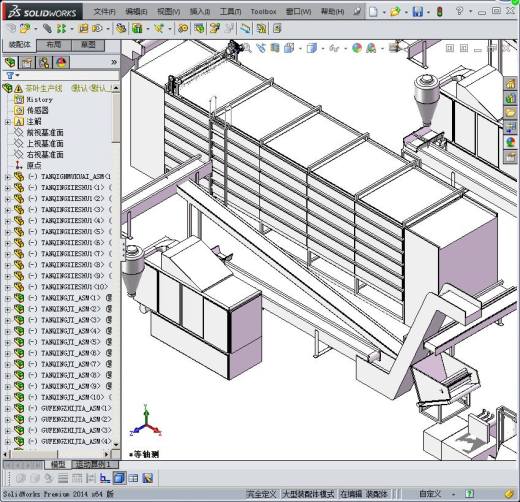Screen dimensions: 520x502
Task: Open View Orientation dropdown arrow
Action: (300, 49)
